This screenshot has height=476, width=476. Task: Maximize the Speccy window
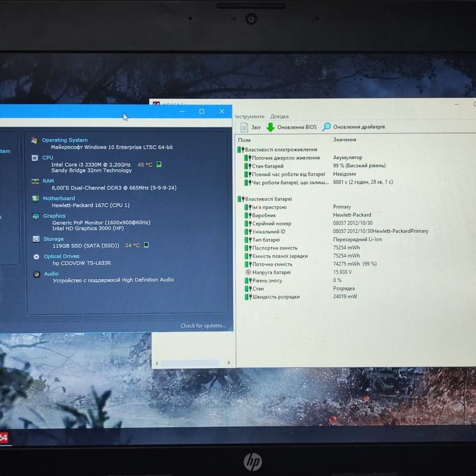click(x=202, y=112)
